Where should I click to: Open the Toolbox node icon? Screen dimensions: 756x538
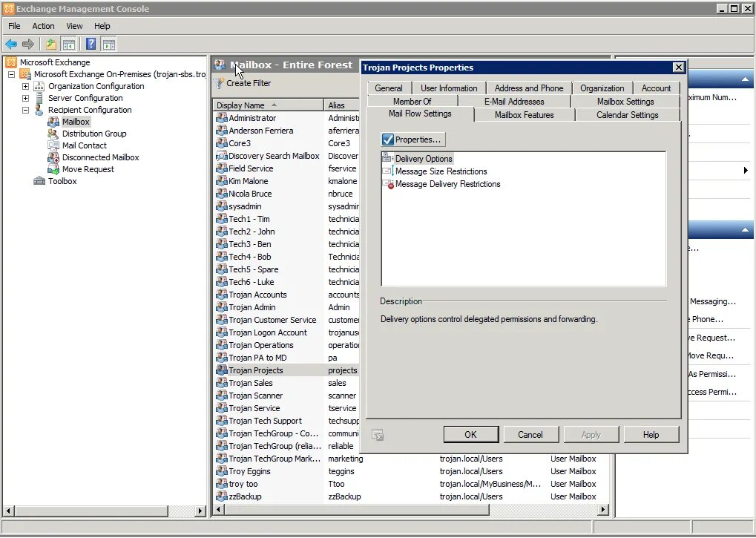point(39,181)
